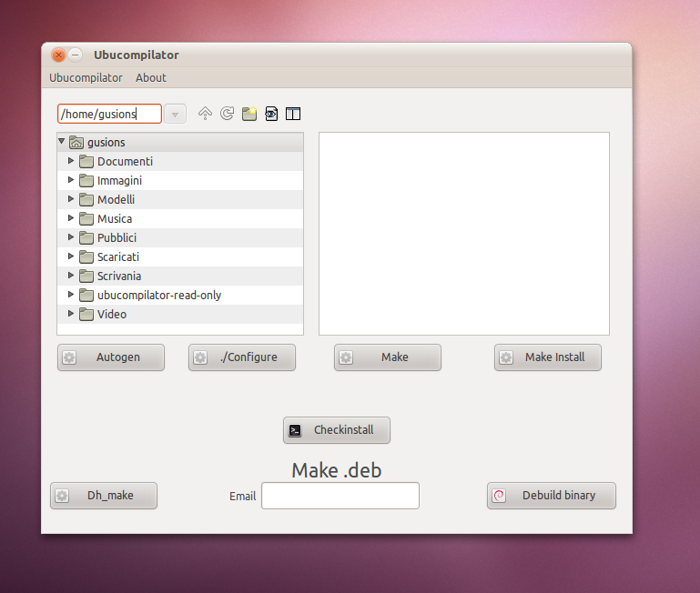Viewport: 700px width, 593px height.
Task: Select the 'gusions' root row text
Action: coord(107,142)
